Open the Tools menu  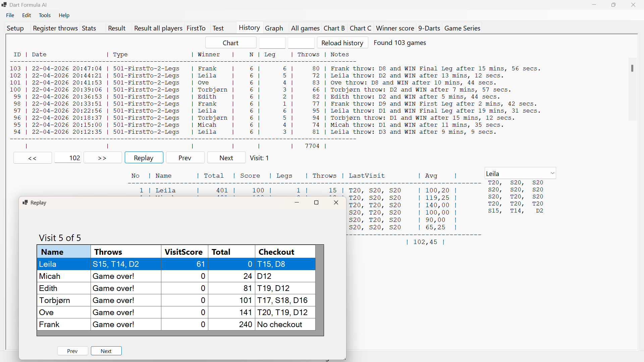coord(45,15)
